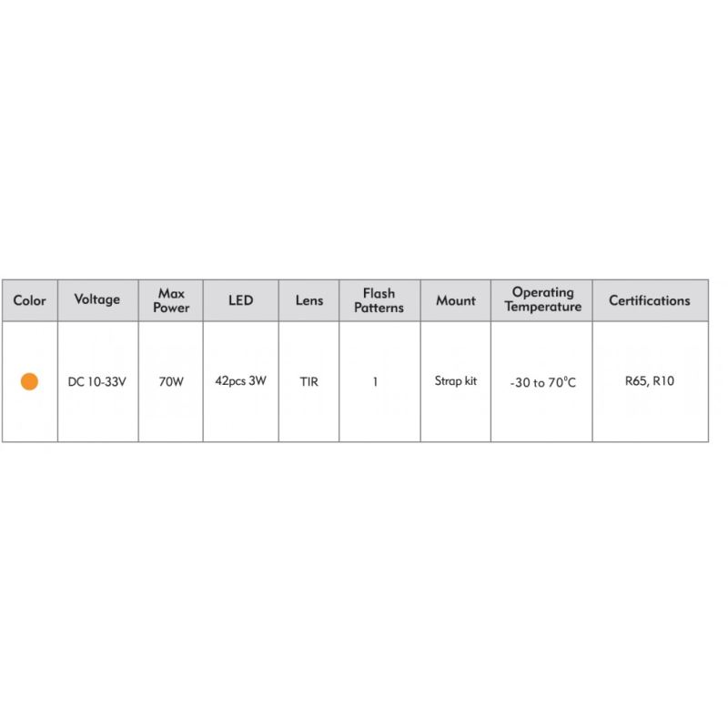Click the 42pcs 3W LED value
The image size is (728, 728).
[x=240, y=381]
